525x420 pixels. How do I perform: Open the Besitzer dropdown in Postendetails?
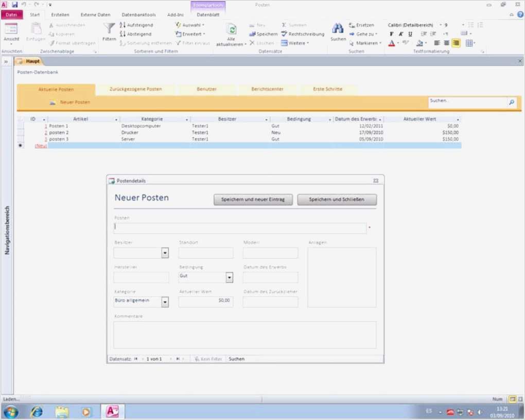[165, 253]
